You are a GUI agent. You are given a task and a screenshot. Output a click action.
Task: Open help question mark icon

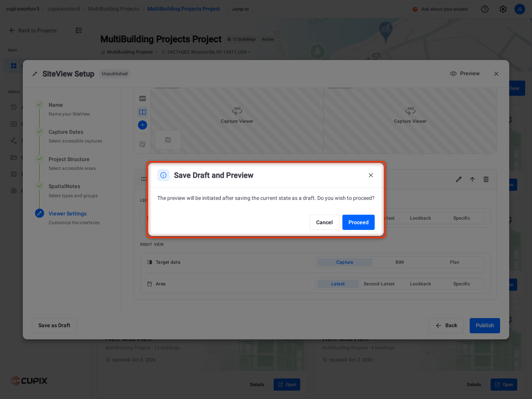pyautogui.click(x=485, y=9)
